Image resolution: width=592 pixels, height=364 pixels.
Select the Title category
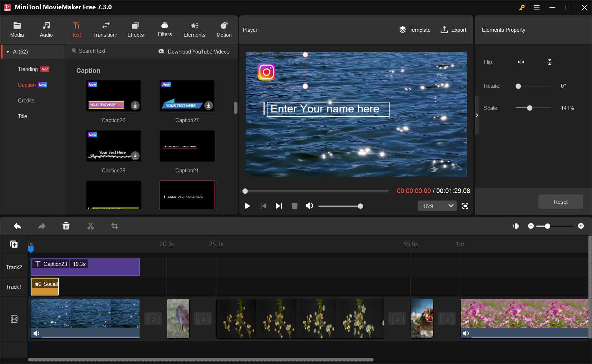(x=22, y=116)
